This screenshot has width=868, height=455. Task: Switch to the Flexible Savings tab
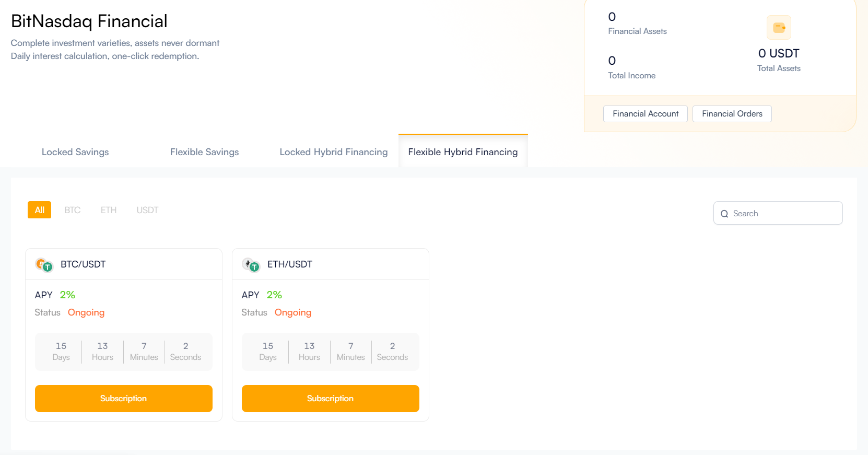tap(204, 152)
